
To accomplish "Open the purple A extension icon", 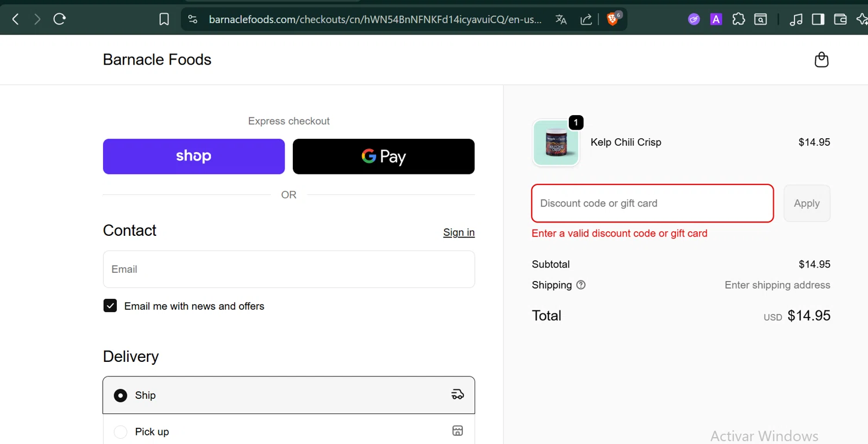I will point(716,20).
